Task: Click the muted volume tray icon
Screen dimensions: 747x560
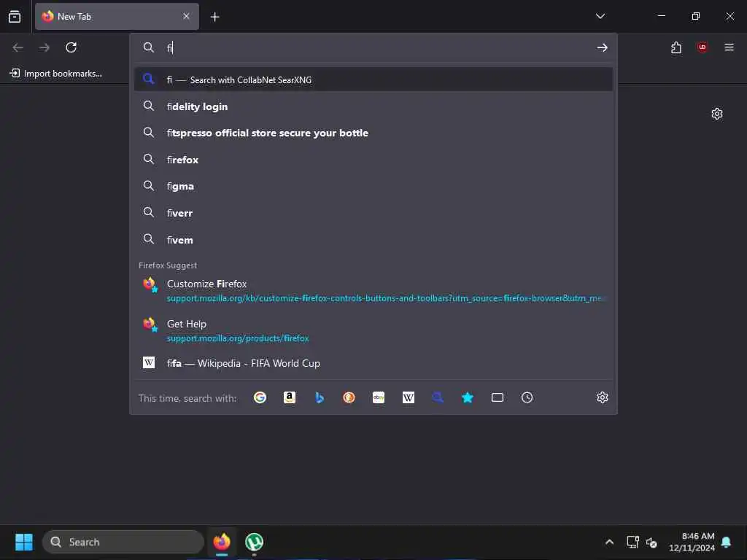Action: coord(651,542)
